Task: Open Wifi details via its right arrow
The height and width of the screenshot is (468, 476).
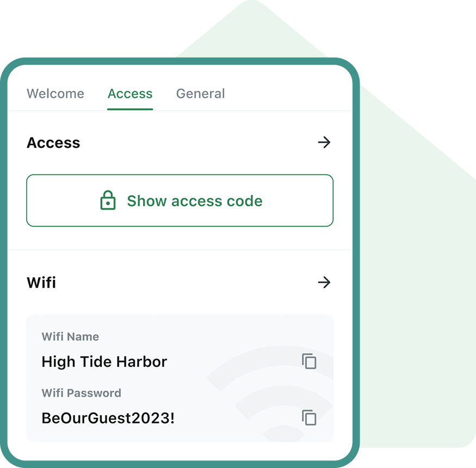Action: (324, 282)
